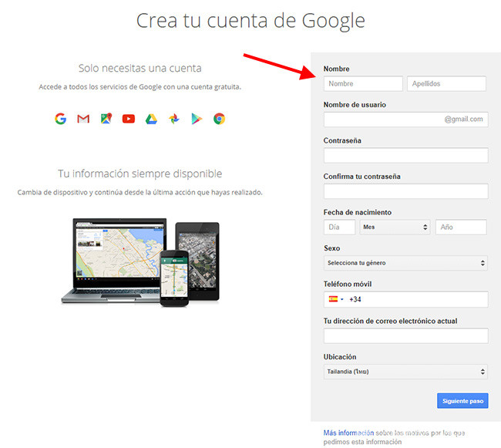Focus the Apellidos last name field
The width and height of the screenshot is (501, 448).
[x=446, y=84]
